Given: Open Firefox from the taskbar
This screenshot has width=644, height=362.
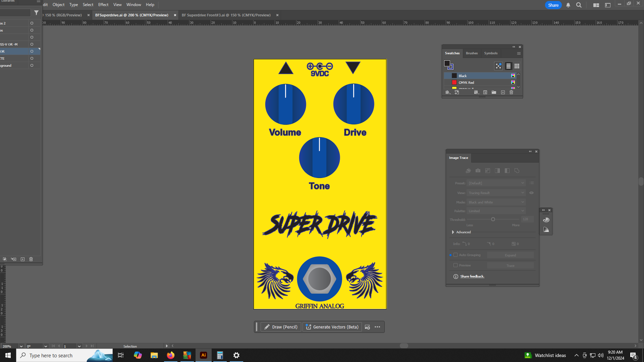Looking at the screenshot, I should tap(171, 355).
